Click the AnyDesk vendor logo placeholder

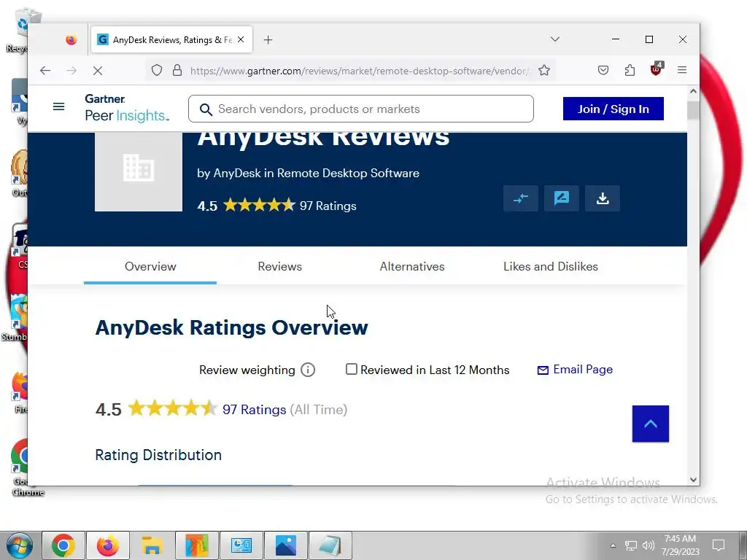139,172
